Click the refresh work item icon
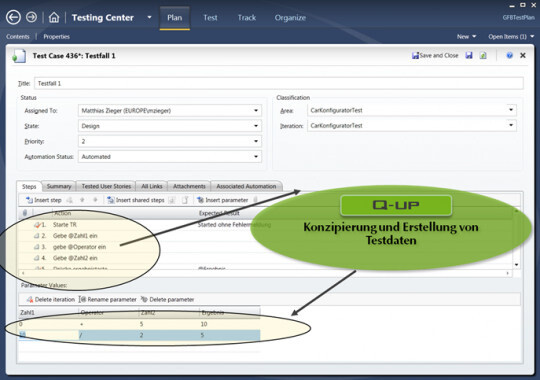The height and width of the screenshot is (380, 540). (483, 55)
